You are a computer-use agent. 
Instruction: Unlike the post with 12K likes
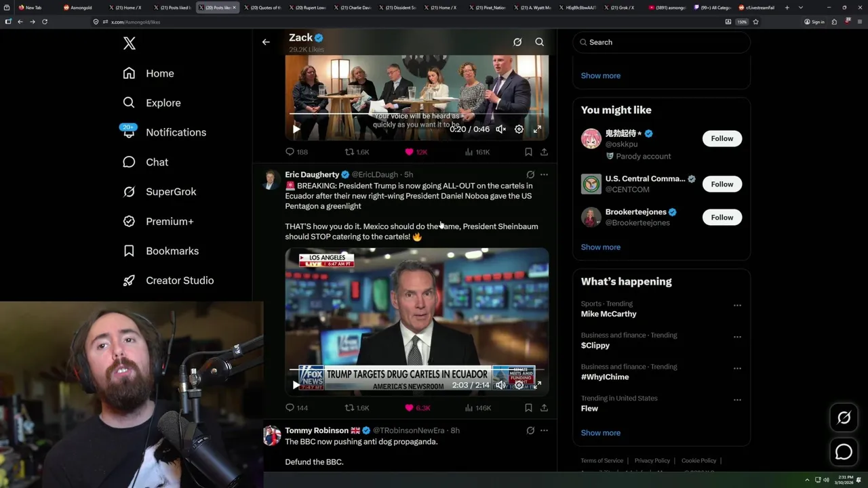click(x=416, y=152)
